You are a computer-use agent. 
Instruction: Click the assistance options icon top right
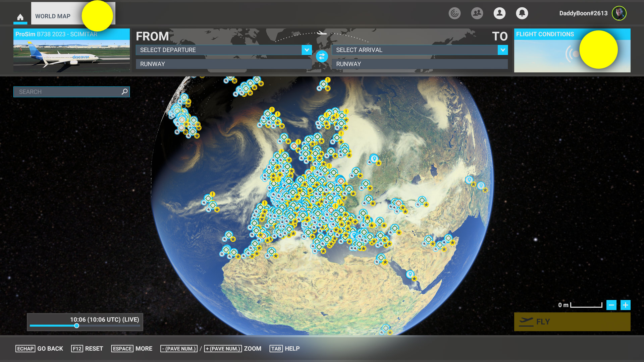pyautogui.click(x=454, y=14)
